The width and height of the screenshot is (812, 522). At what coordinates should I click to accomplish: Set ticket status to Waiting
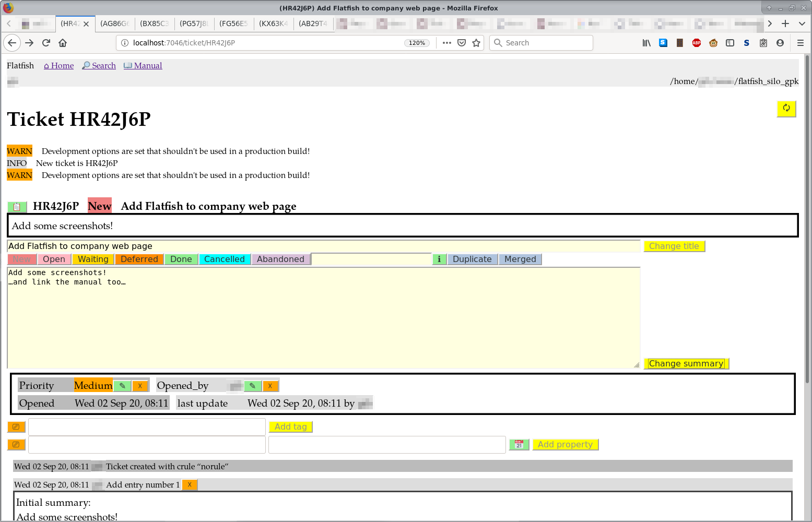[x=93, y=259]
